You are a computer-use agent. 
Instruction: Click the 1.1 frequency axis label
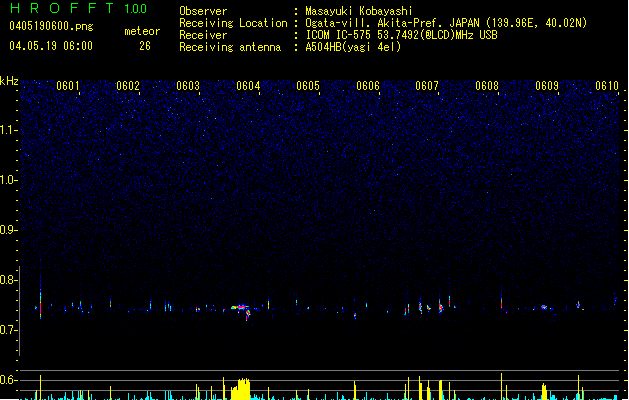coord(9,130)
